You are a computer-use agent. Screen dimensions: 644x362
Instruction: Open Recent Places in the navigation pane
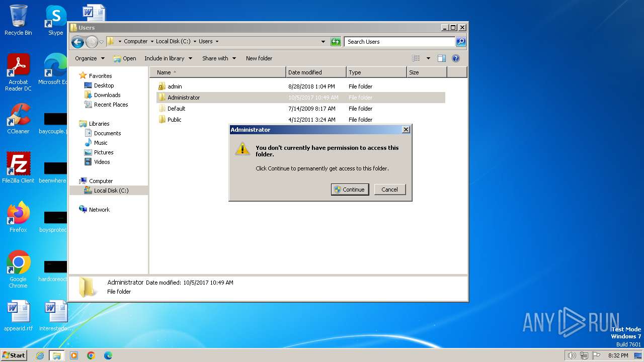tap(111, 105)
